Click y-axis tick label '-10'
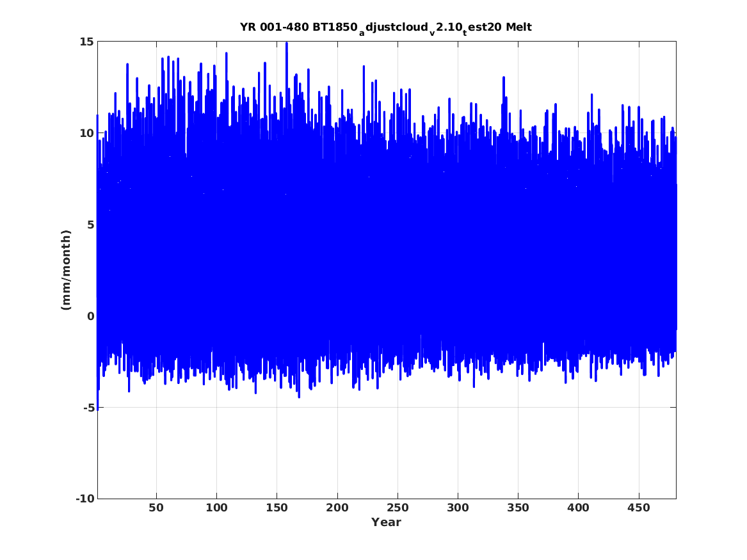Viewport: 747px width, 560px height. [84, 499]
